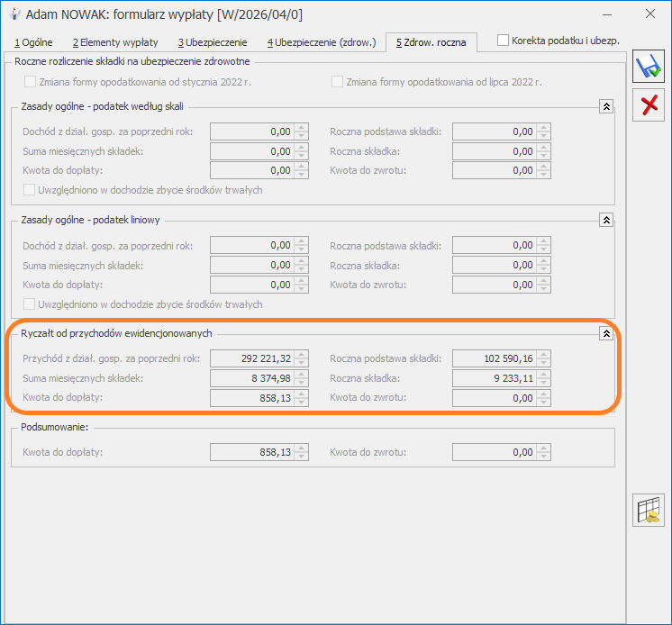Close the formularz wypłaty window
The height and width of the screenshot is (625, 672).
(649, 14)
